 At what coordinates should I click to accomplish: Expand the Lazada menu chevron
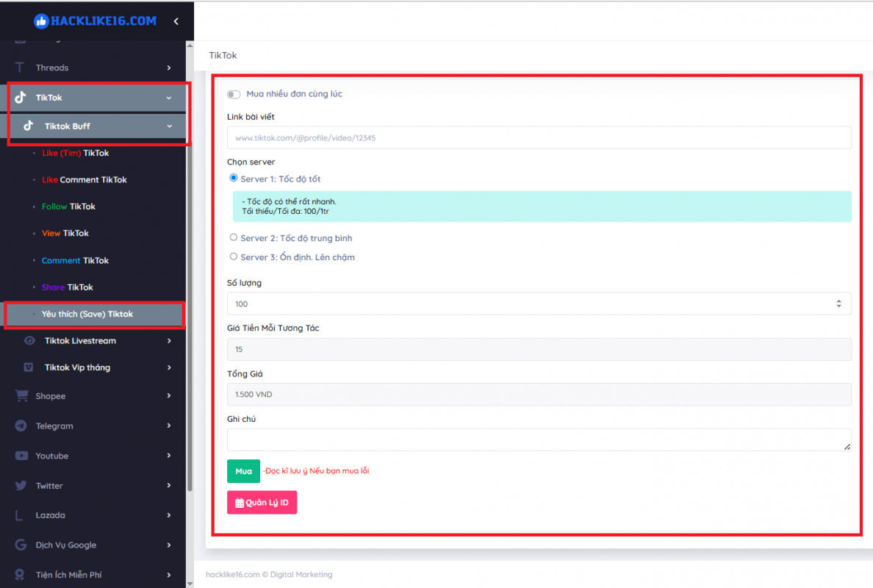[x=169, y=515]
